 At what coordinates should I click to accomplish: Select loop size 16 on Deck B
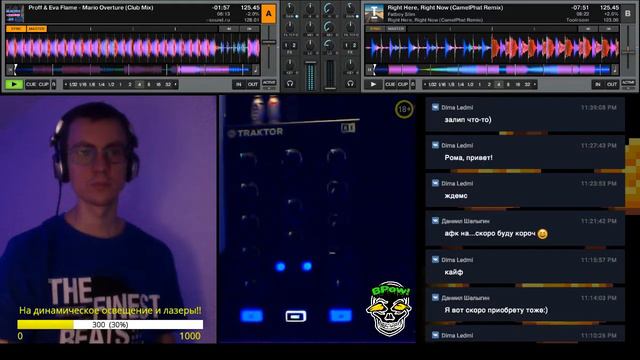point(518,84)
